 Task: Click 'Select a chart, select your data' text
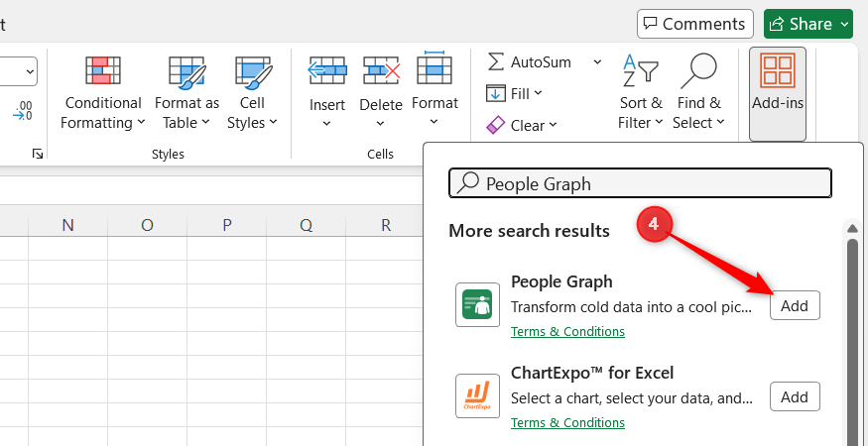pyautogui.click(x=631, y=398)
